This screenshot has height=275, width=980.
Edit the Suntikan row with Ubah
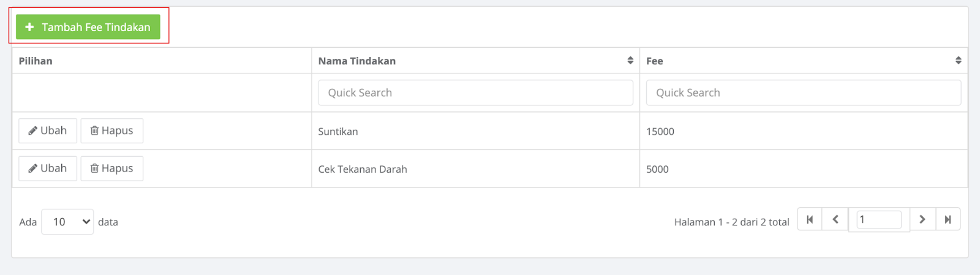[48, 130]
